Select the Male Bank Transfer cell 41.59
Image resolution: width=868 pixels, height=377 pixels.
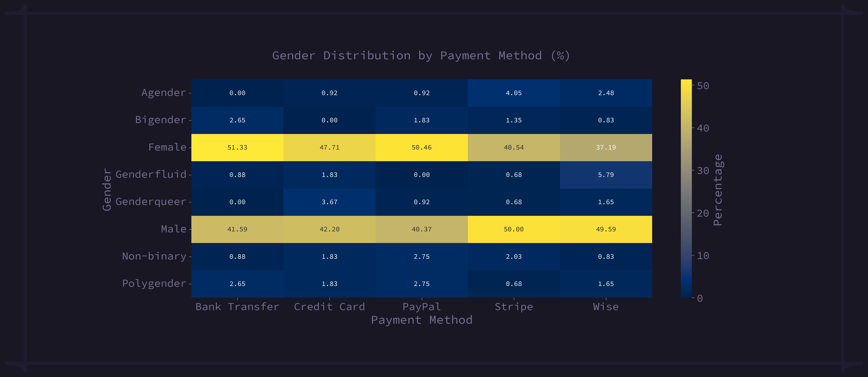[x=237, y=229]
